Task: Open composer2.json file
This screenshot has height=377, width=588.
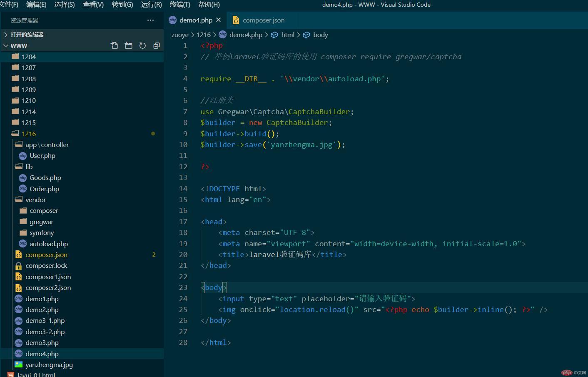Action: point(82,287)
